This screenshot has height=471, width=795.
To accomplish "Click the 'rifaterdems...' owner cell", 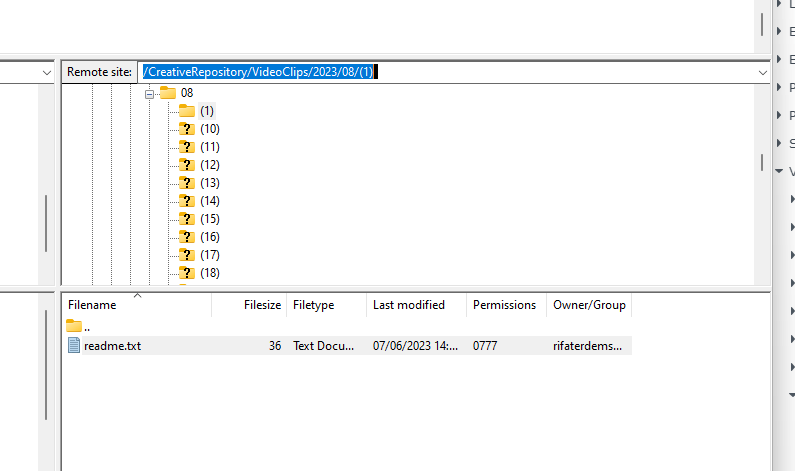I will pyautogui.click(x=587, y=346).
